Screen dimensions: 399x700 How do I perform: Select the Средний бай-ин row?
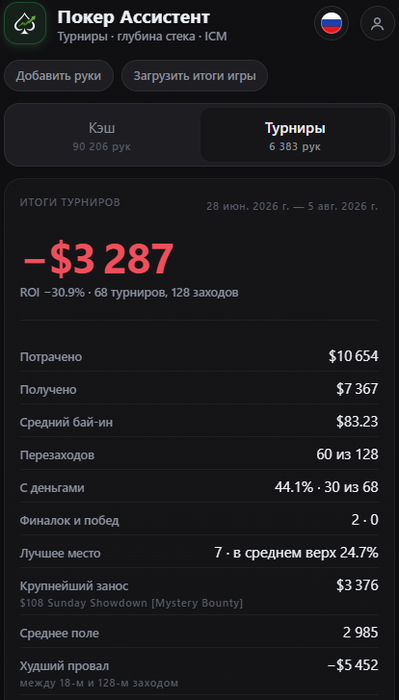[199, 422]
